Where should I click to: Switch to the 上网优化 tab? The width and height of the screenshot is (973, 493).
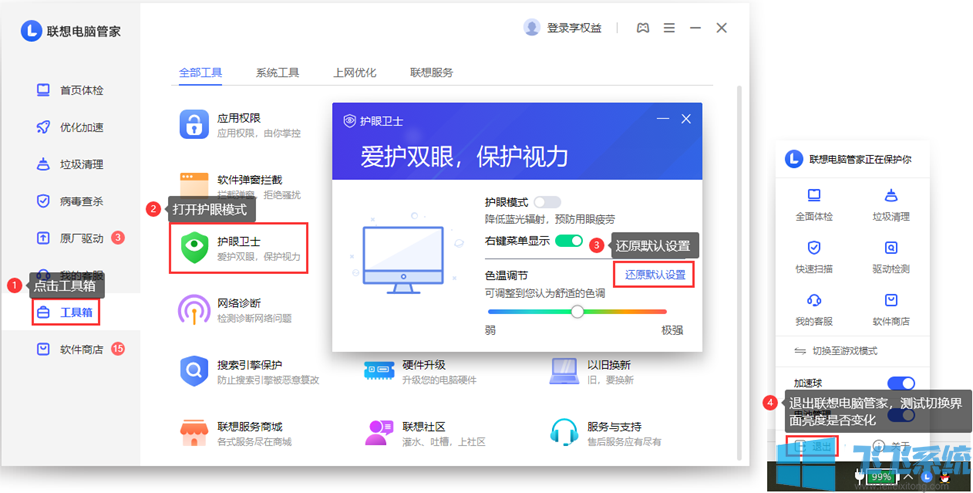click(355, 73)
